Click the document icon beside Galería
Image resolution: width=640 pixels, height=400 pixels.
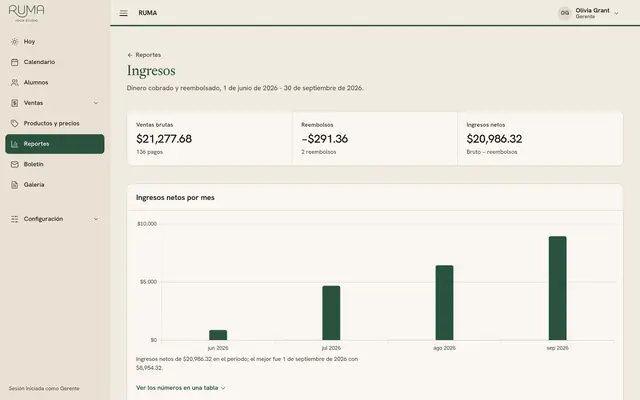click(15, 185)
